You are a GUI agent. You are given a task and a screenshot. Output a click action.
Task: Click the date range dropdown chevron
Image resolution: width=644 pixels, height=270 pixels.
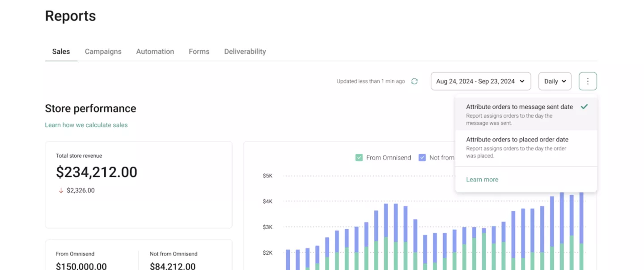coord(522,81)
